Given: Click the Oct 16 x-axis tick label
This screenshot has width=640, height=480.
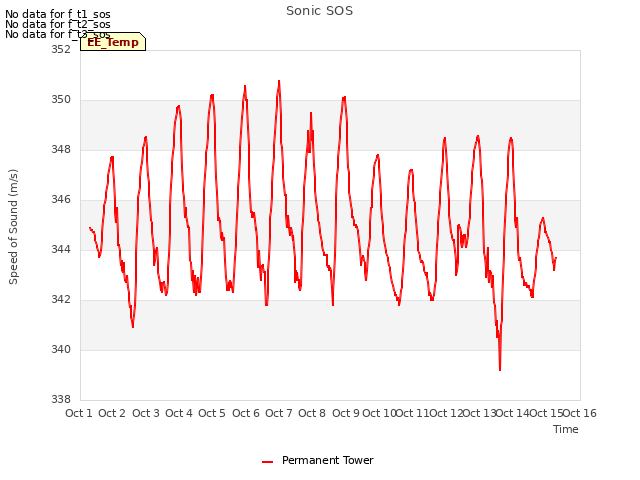Looking at the screenshot, I should pyautogui.click(x=580, y=413).
